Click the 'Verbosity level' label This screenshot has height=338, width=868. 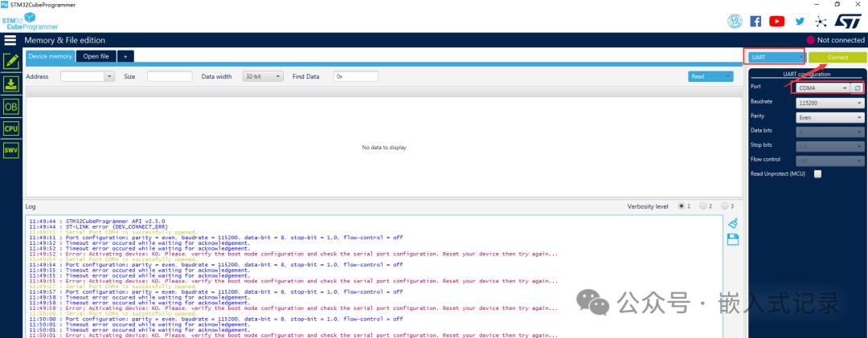tap(648, 206)
